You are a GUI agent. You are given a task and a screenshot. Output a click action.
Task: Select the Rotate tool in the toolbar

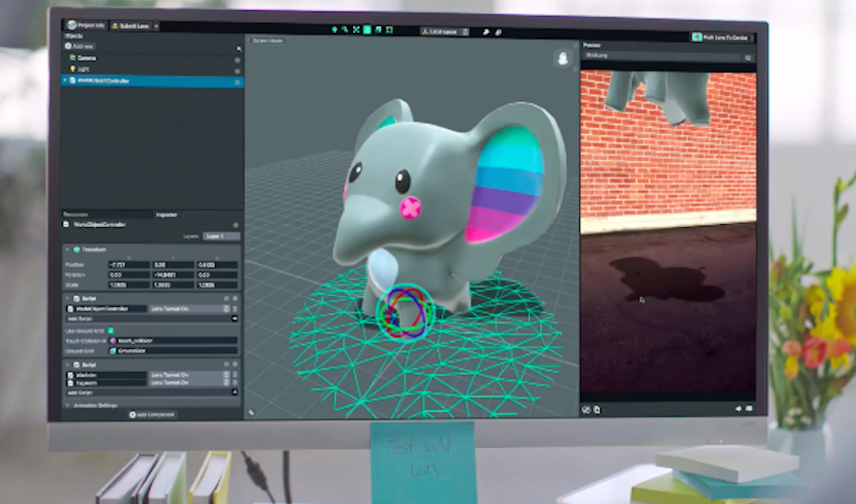[x=345, y=30]
